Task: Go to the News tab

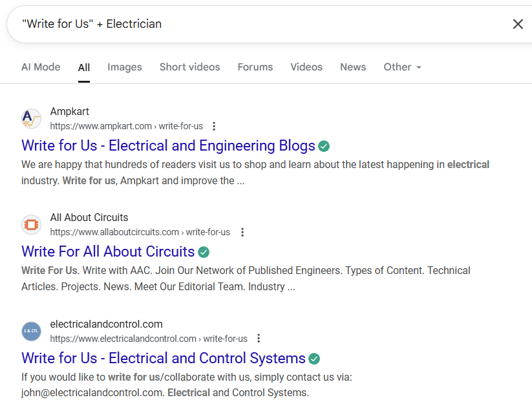Action: (x=353, y=67)
